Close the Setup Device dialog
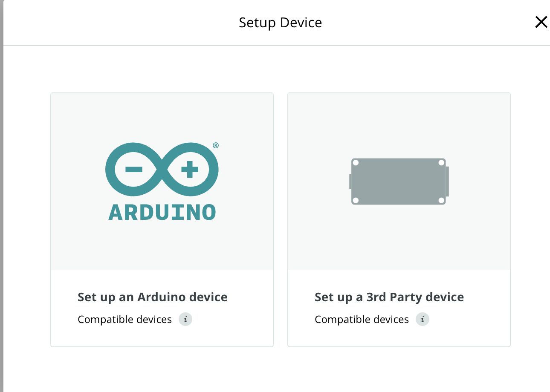Image resolution: width=550 pixels, height=392 pixels. tap(541, 22)
